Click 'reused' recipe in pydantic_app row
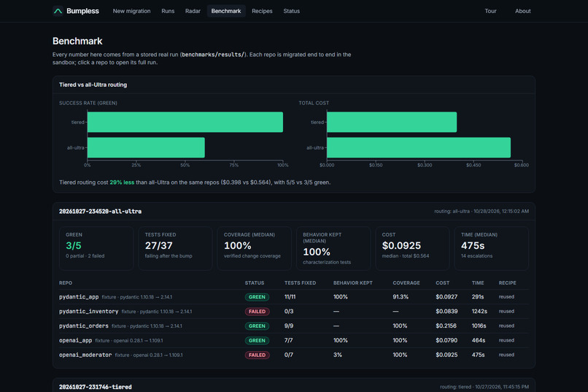 (x=506, y=297)
